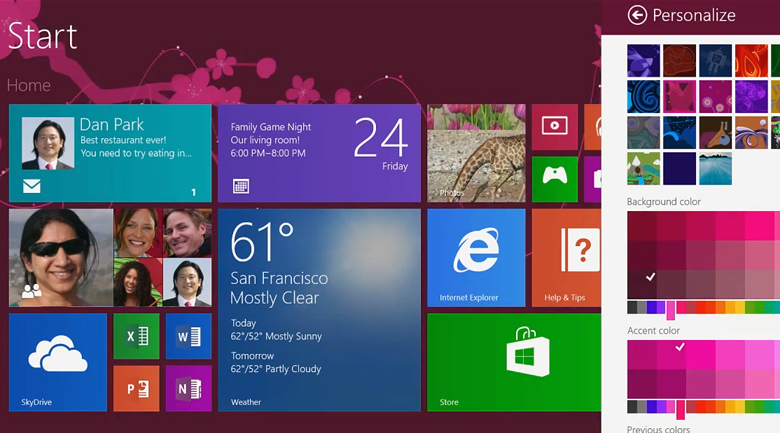This screenshot has width=780, height=433.
Task: Open the Video tile
Action: click(554, 127)
